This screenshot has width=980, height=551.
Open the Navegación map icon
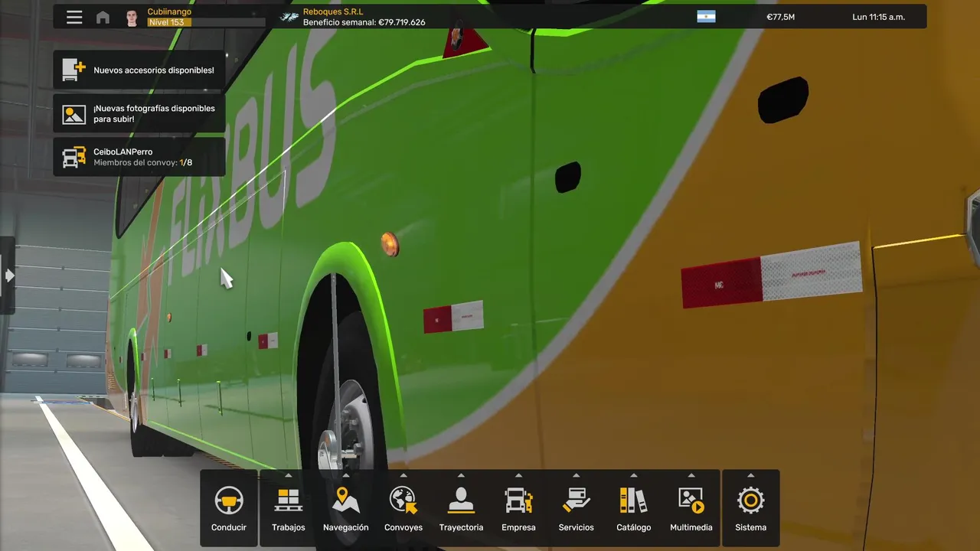tap(346, 500)
